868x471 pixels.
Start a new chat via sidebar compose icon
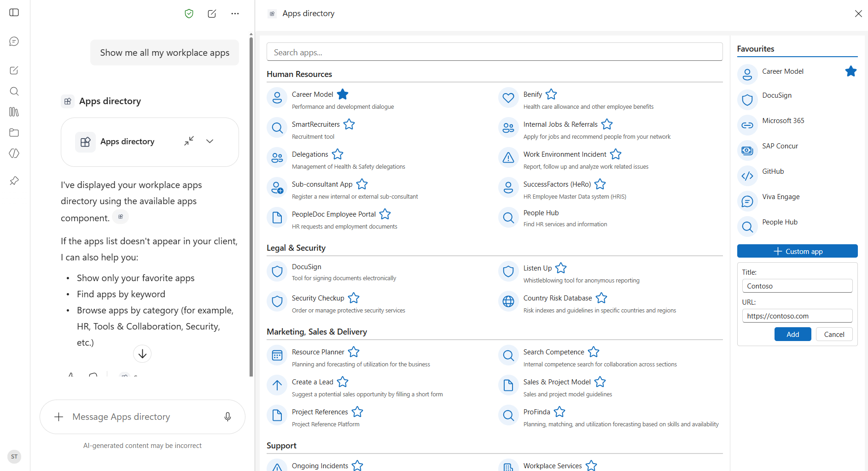[x=14, y=71]
